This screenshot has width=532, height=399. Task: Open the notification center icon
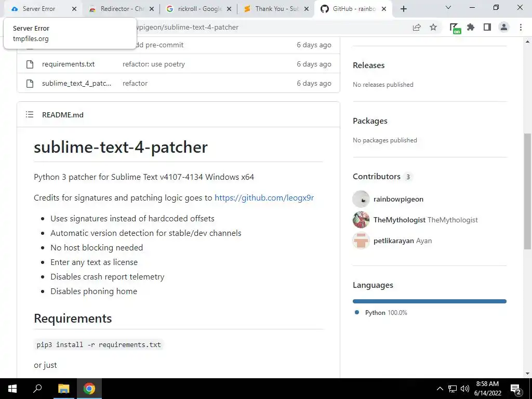[516, 389]
